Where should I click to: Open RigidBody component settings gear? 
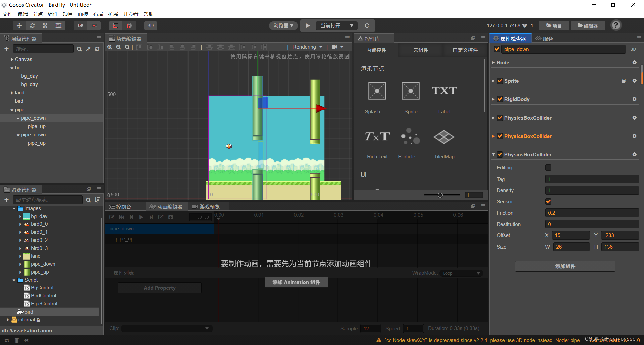(x=634, y=99)
